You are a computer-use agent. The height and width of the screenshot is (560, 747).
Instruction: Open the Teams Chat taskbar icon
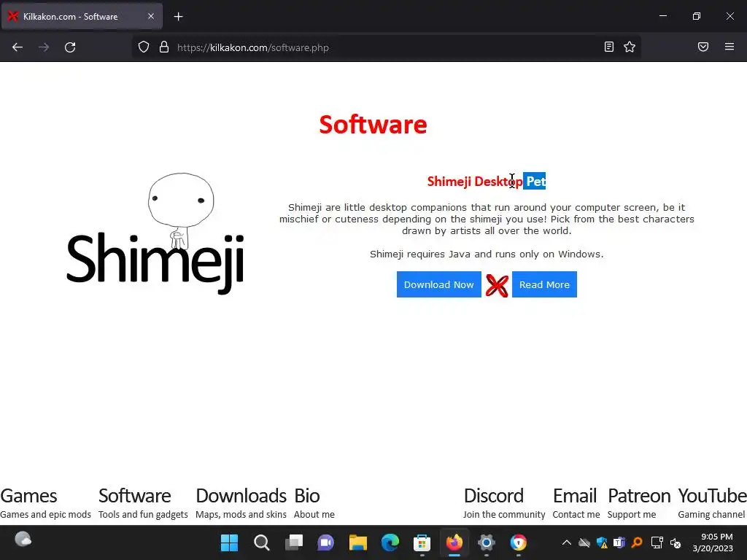326,542
